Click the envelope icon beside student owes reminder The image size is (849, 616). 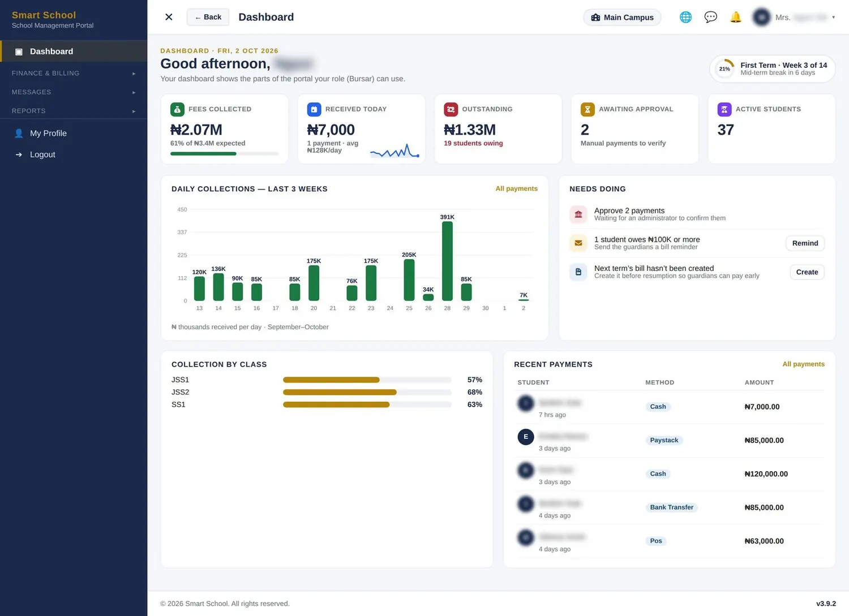point(578,243)
